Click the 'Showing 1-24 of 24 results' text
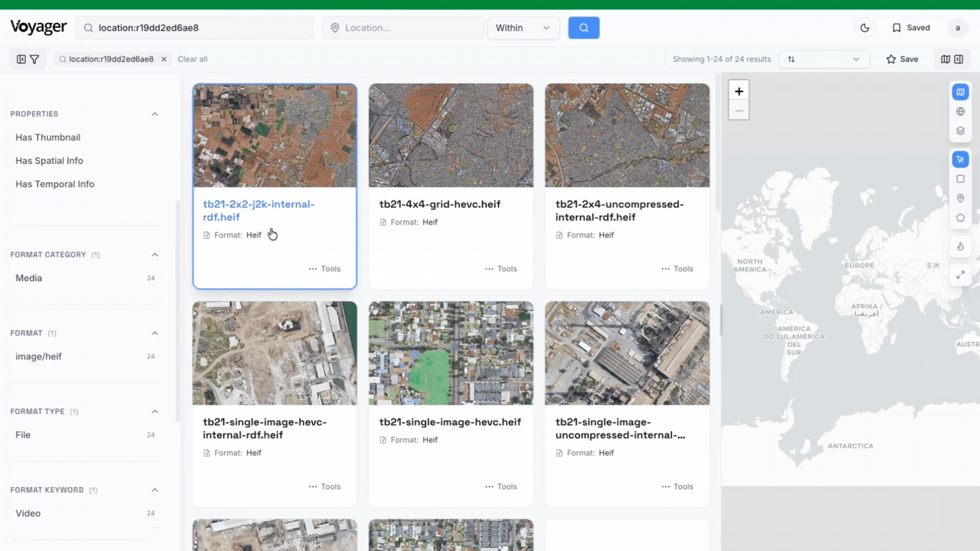Image resolution: width=980 pixels, height=551 pixels. click(722, 59)
